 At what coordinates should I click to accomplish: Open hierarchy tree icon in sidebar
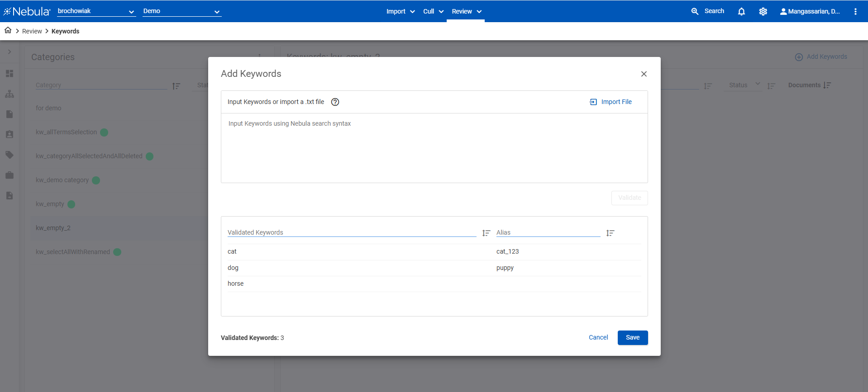tap(10, 94)
